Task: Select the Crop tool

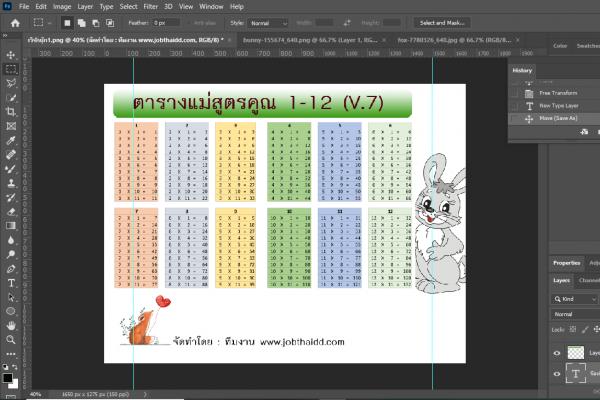Action: tap(11, 112)
